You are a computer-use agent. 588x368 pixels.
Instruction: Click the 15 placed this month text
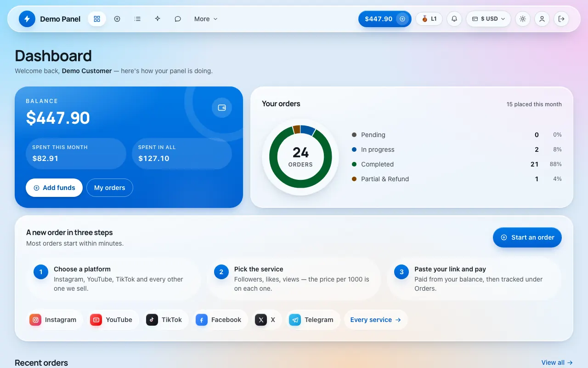(534, 104)
